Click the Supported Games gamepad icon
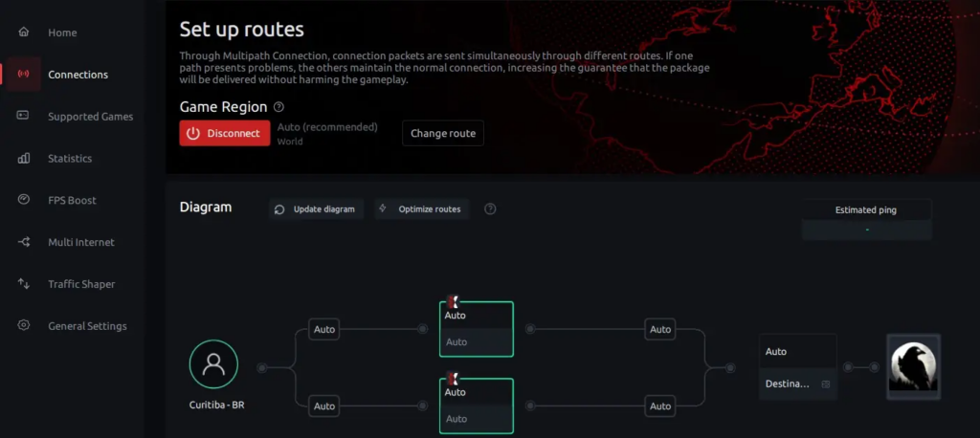The width and height of the screenshot is (980, 438). coord(24,116)
